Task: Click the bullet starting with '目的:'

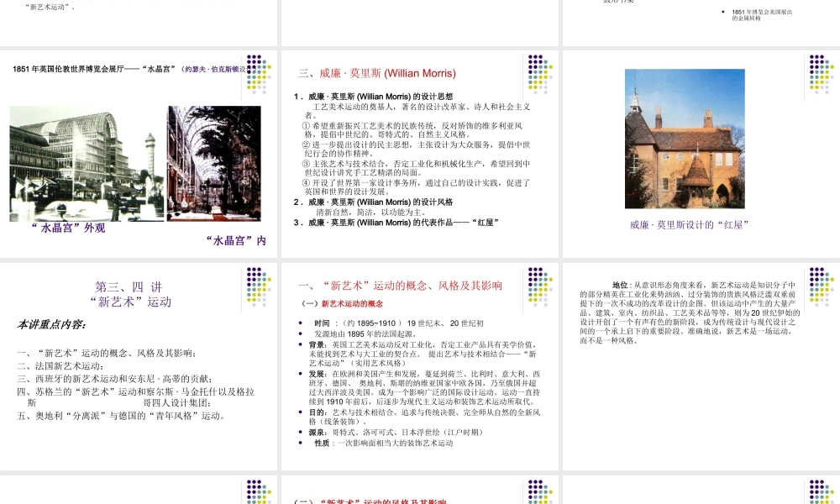Action: tap(424, 417)
